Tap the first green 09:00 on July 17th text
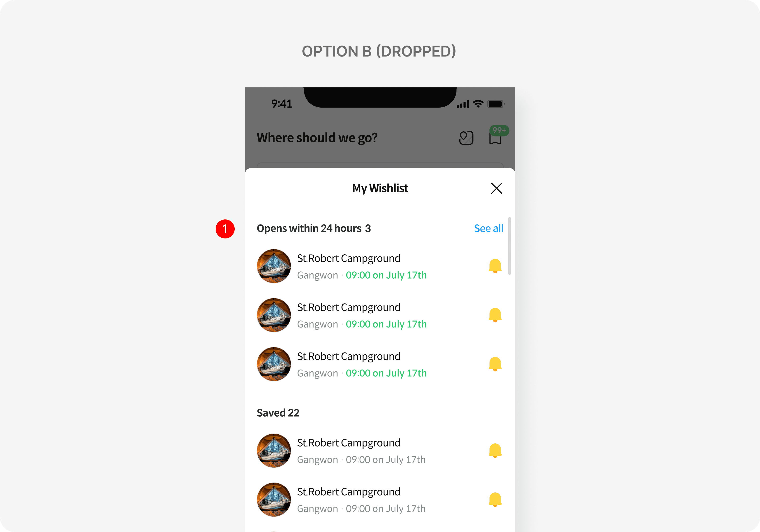This screenshot has height=532, width=760. 386,275
